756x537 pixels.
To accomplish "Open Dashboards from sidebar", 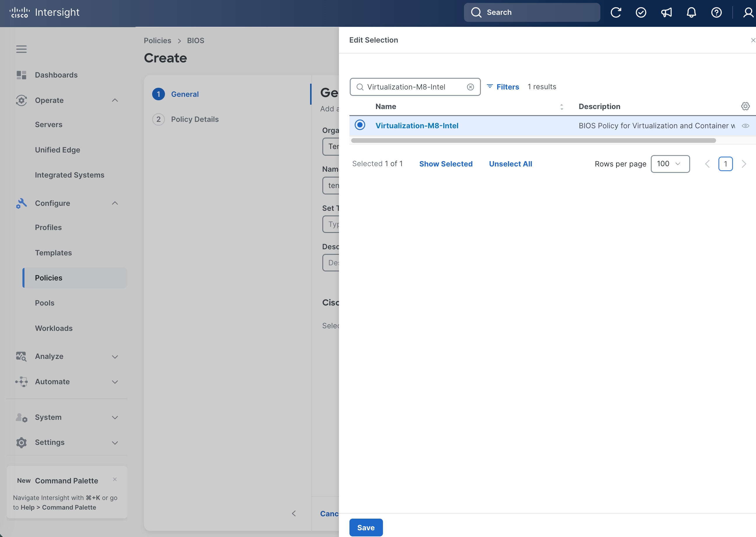I will click(56, 75).
